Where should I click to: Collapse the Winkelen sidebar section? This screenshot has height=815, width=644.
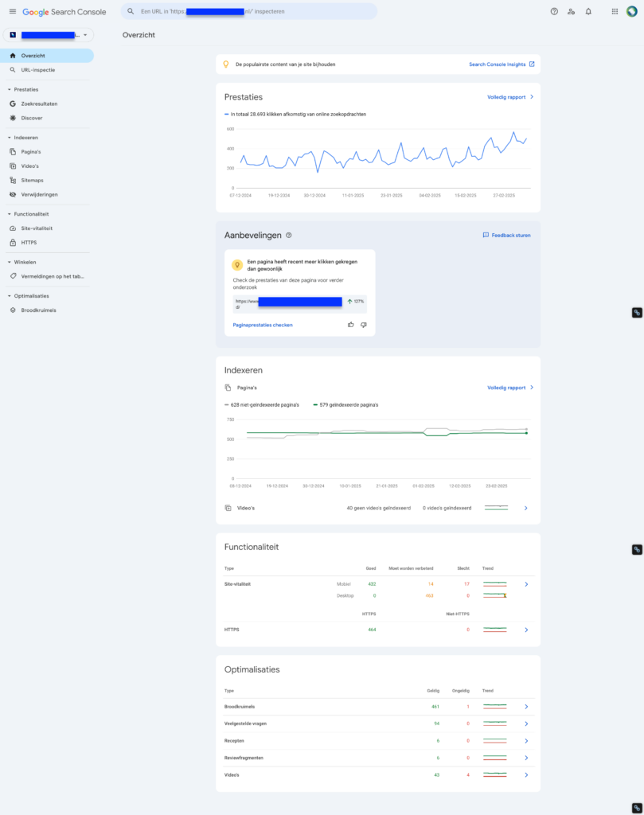[10, 263]
